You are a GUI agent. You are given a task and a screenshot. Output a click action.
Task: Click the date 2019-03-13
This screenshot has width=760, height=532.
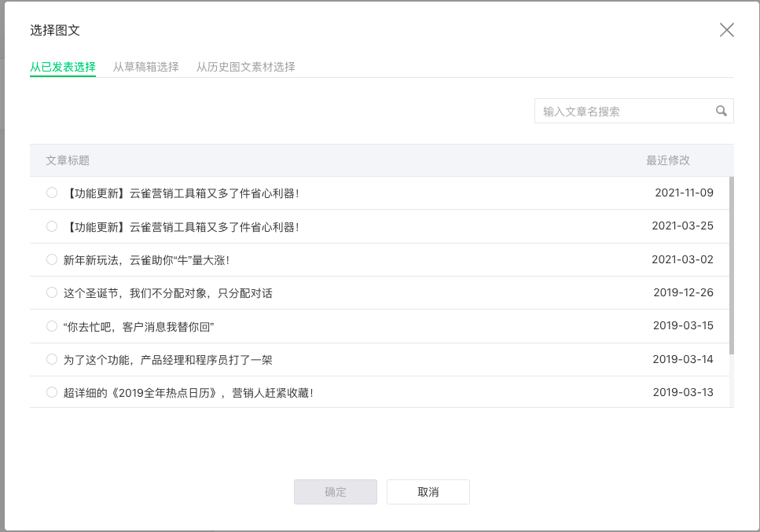[x=683, y=392]
